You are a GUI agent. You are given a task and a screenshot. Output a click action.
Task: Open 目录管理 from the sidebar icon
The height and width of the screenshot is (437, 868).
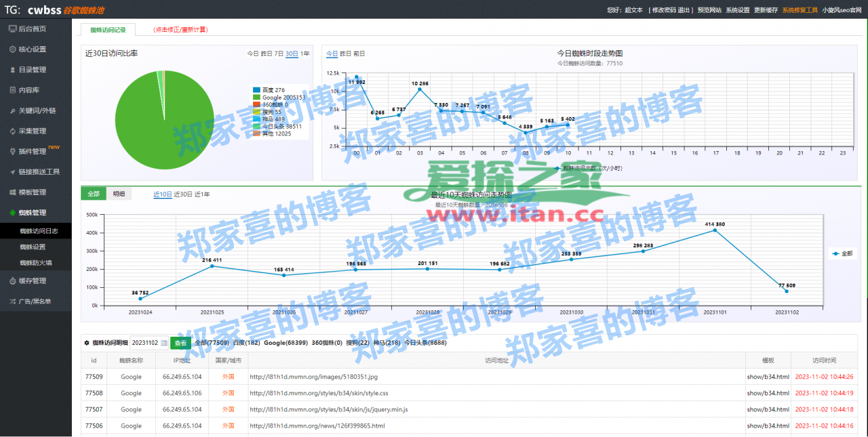click(x=12, y=69)
